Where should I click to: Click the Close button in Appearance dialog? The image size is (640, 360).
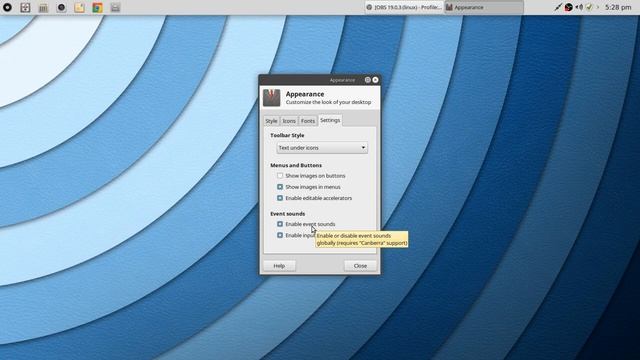[360, 266]
